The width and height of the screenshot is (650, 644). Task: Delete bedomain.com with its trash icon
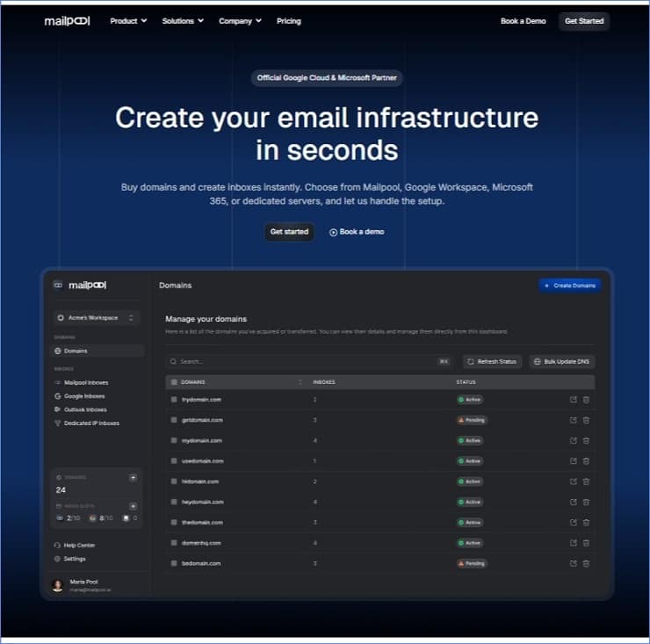coord(586,563)
